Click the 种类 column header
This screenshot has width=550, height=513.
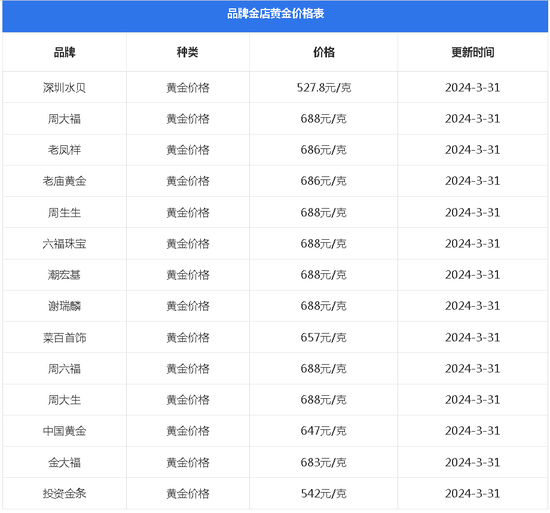(188, 52)
